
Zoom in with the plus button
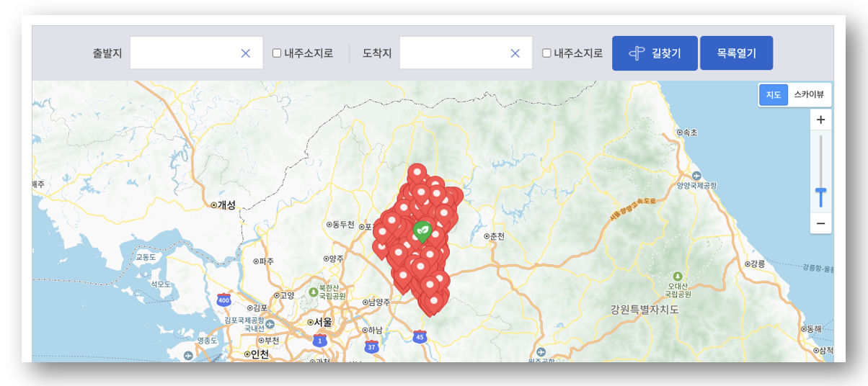[820, 120]
